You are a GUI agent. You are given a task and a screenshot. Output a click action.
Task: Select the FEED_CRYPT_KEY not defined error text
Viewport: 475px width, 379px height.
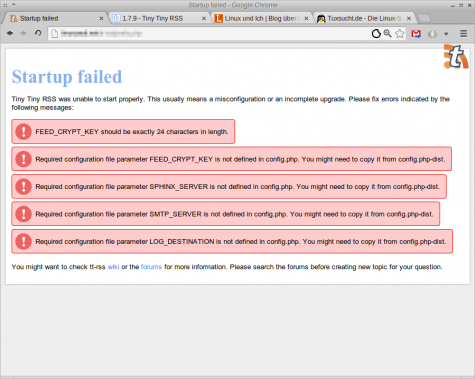click(240, 159)
